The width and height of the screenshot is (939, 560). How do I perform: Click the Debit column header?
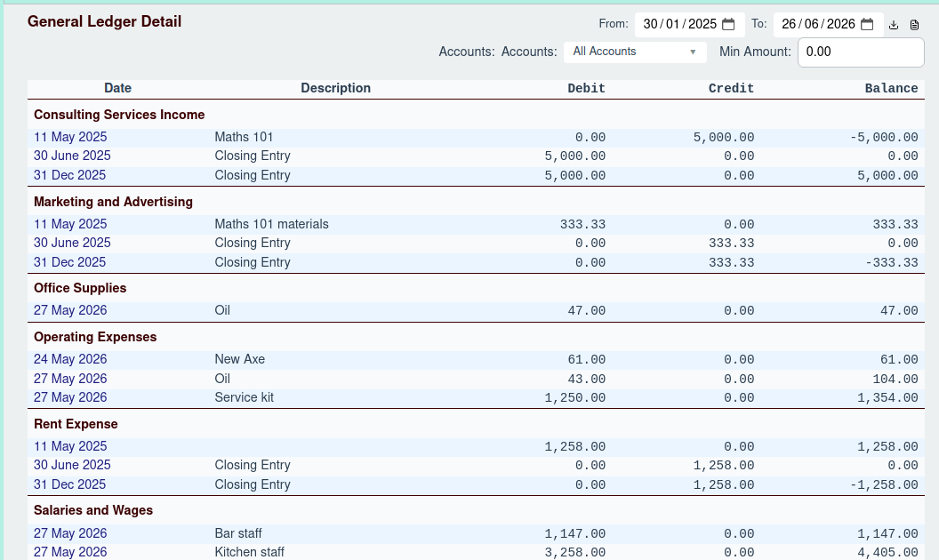pyautogui.click(x=586, y=88)
